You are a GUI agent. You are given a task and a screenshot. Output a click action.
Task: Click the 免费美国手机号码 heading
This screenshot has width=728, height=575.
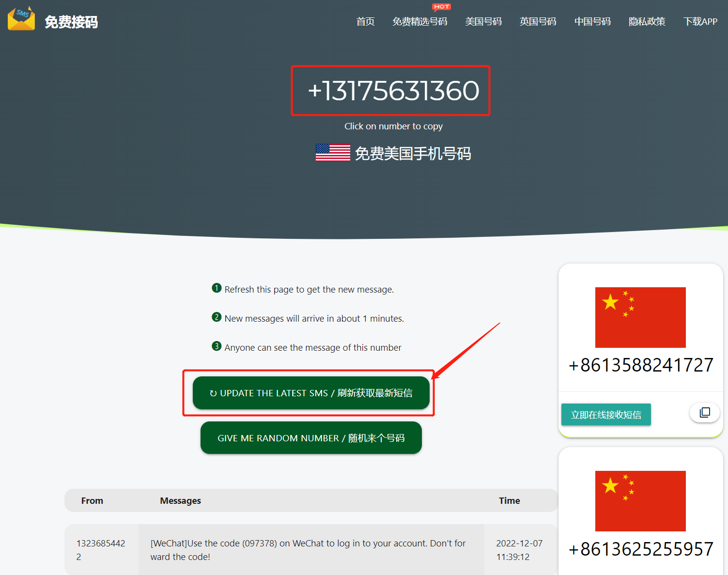(x=413, y=154)
